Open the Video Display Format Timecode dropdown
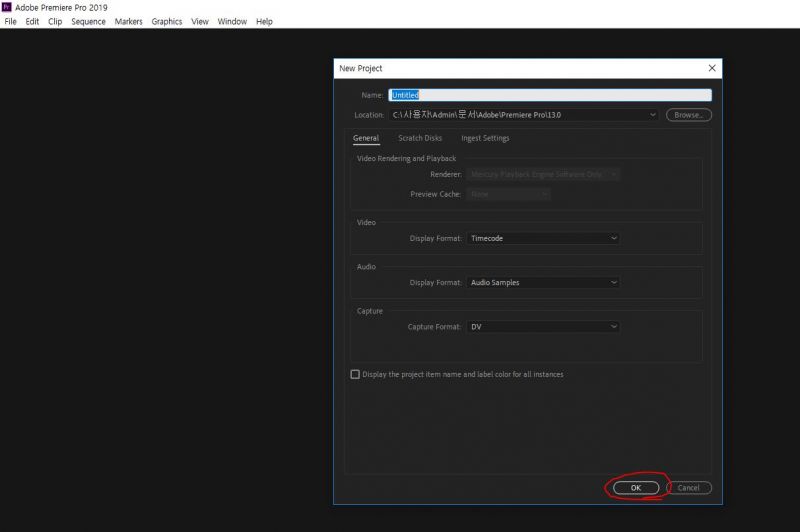Viewport: 800px width, 532px height. coord(543,238)
